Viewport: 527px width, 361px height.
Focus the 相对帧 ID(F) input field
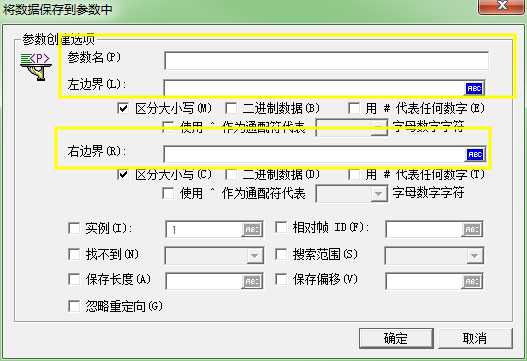tap(424, 230)
